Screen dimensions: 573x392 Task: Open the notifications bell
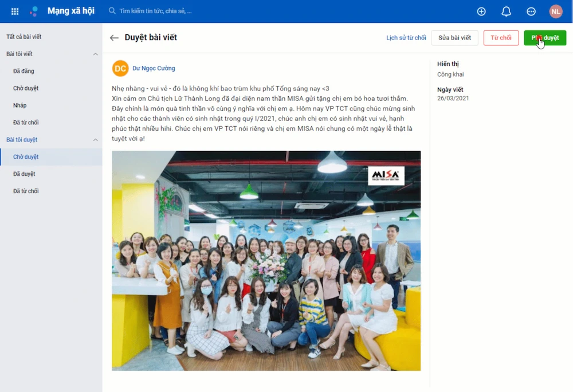(506, 11)
